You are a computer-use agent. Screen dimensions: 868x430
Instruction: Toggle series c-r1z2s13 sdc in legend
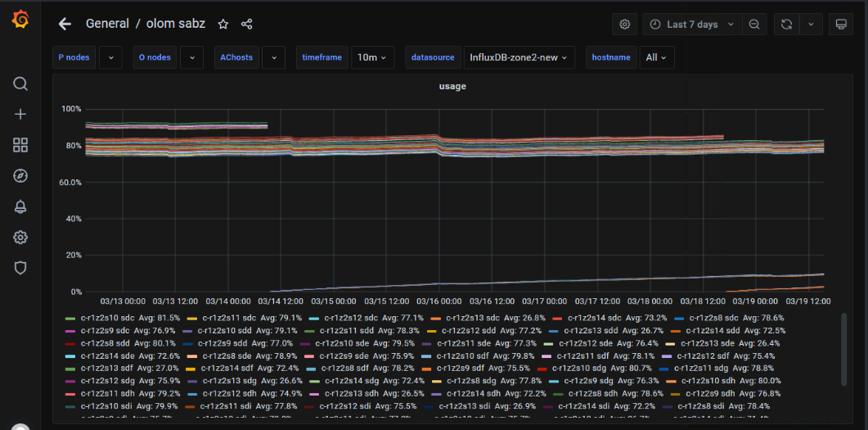point(472,318)
